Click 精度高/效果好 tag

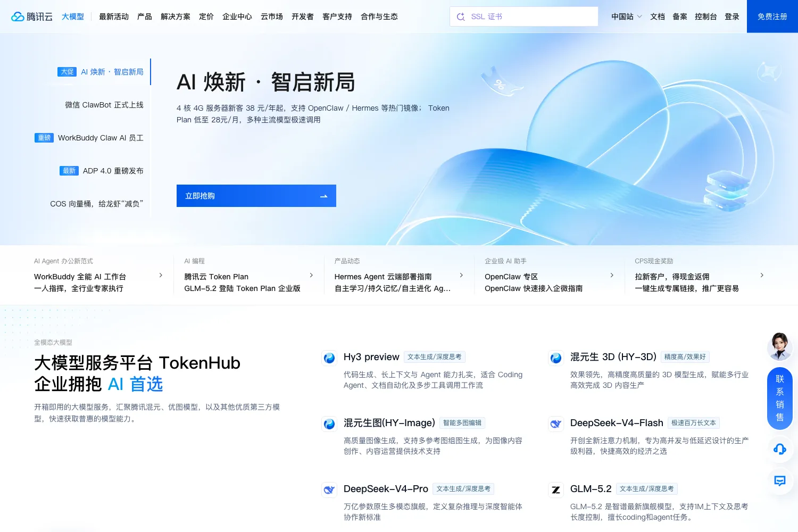tap(685, 357)
